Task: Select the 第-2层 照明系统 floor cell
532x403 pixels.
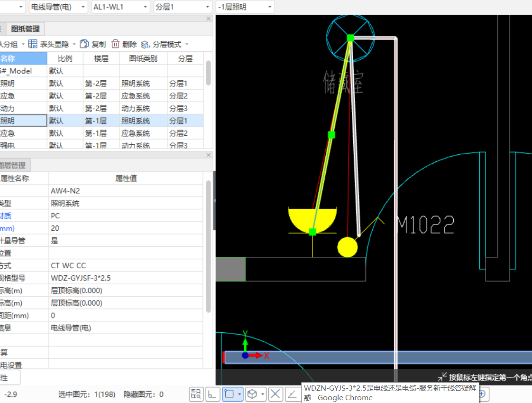Action: tap(101, 84)
